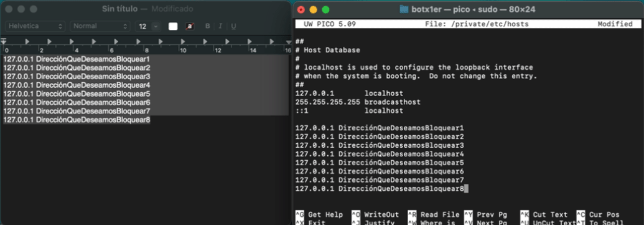Click the '^K Cut Text' pico shortcut

click(544, 215)
